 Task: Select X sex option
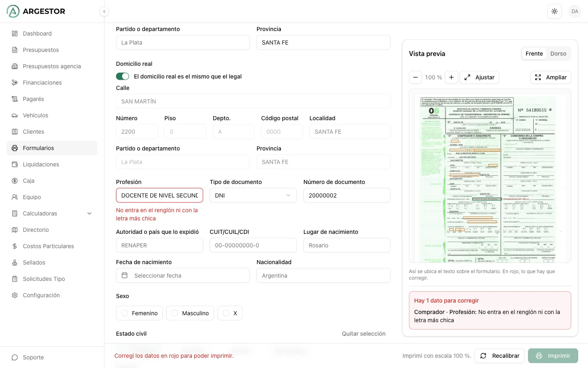click(230, 313)
